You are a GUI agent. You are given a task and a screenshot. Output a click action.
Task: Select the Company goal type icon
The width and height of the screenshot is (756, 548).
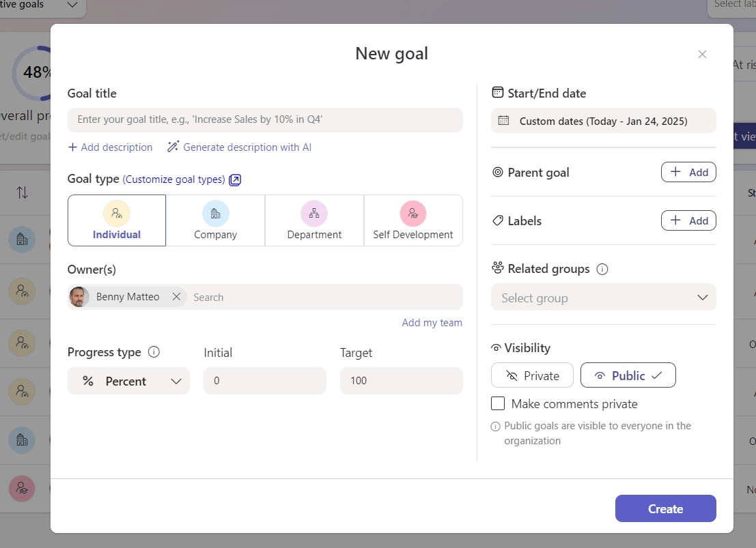point(215,212)
